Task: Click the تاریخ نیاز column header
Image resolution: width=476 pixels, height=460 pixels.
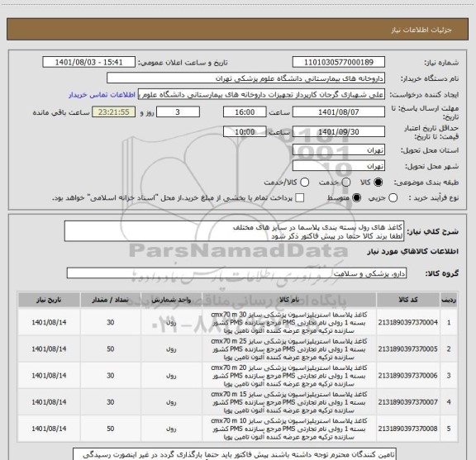Action: tap(49, 300)
